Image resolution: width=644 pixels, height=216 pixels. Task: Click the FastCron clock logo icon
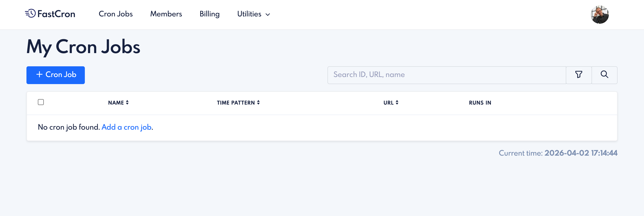31,13
